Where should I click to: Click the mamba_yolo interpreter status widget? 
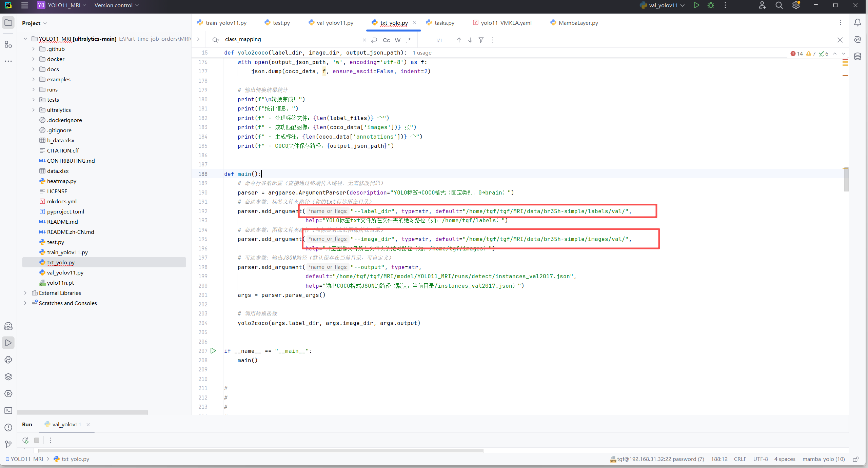pyautogui.click(x=823, y=459)
